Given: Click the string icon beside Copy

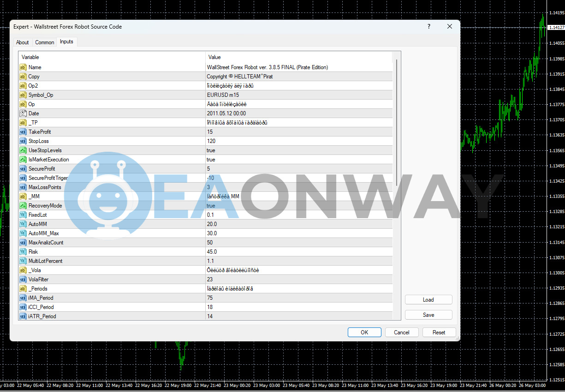Looking at the screenshot, I should point(23,77).
